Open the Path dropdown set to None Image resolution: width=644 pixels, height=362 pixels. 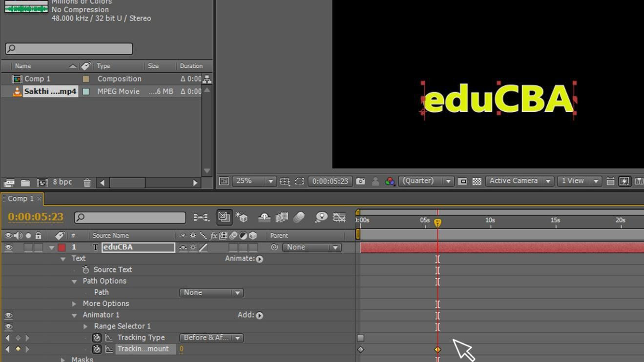pyautogui.click(x=211, y=293)
